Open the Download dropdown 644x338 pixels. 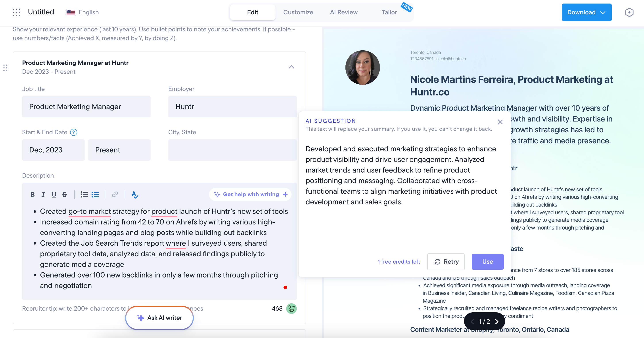point(586,12)
